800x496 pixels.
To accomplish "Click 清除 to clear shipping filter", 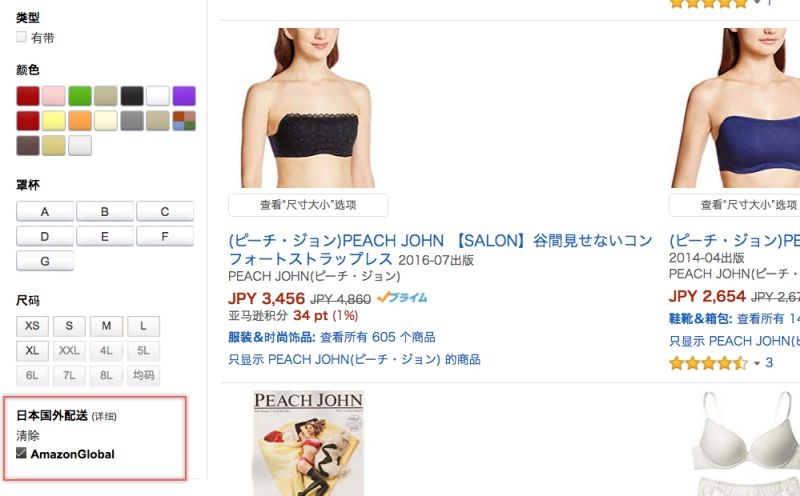I will pos(28,435).
